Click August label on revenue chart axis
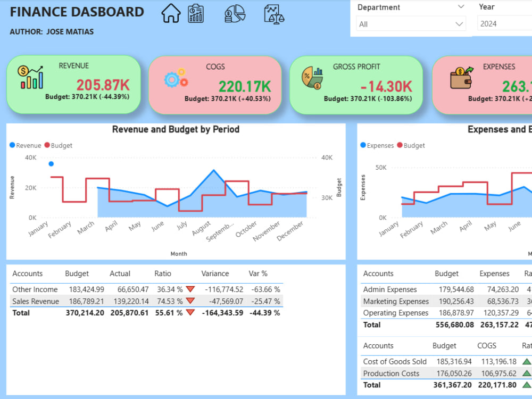The image size is (532, 399). (201, 228)
